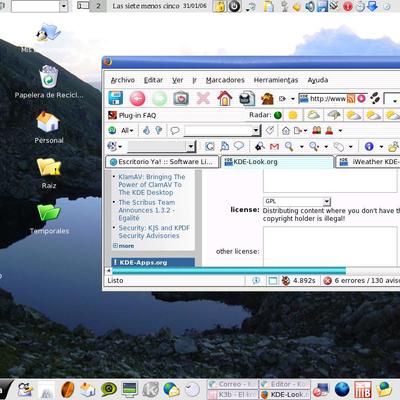Click the brown download manager icon
Screen dimensions: 400x400
coord(267,99)
